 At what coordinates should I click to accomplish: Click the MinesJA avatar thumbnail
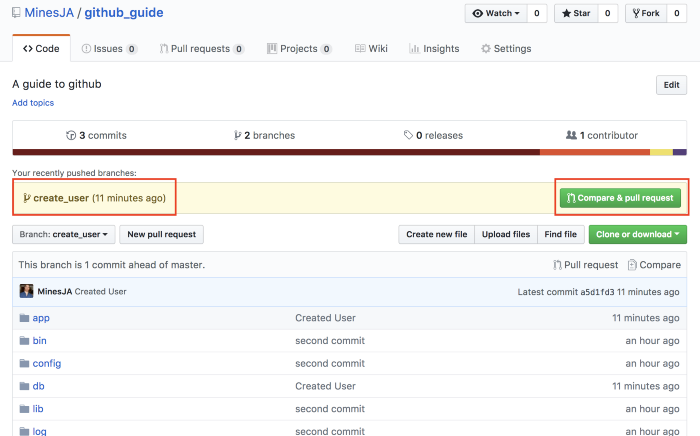coord(26,291)
